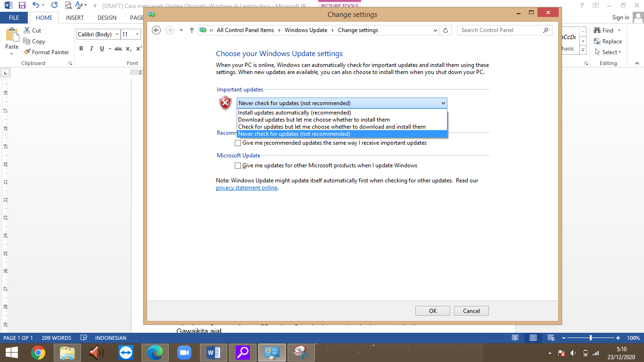644x362 pixels.
Task: Open proofing status icon in Word status bar
Action: tap(84, 338)
